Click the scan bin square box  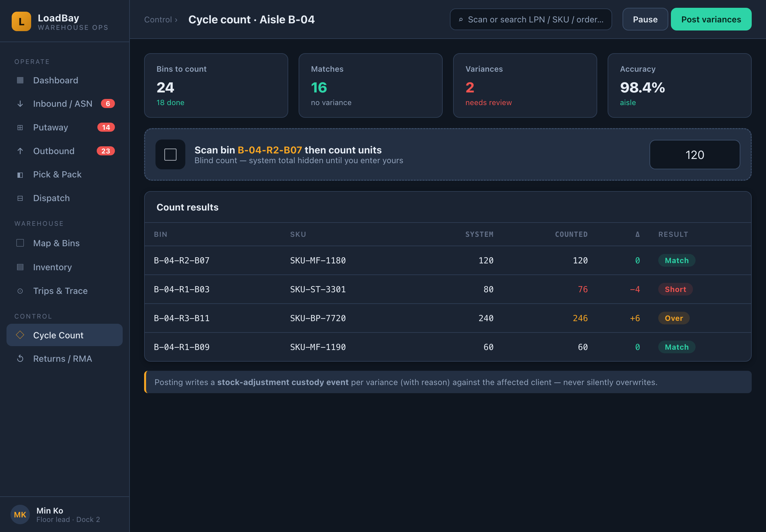[170, 154]
